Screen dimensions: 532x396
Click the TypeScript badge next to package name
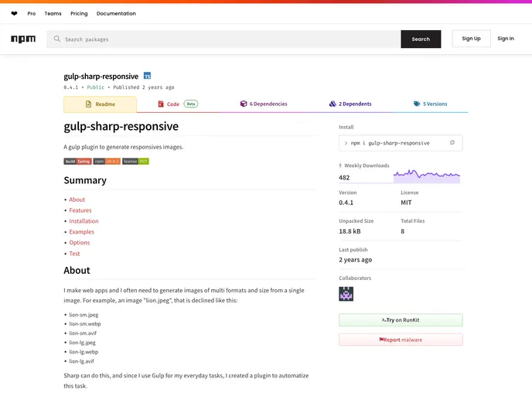(x=147, y=76)
